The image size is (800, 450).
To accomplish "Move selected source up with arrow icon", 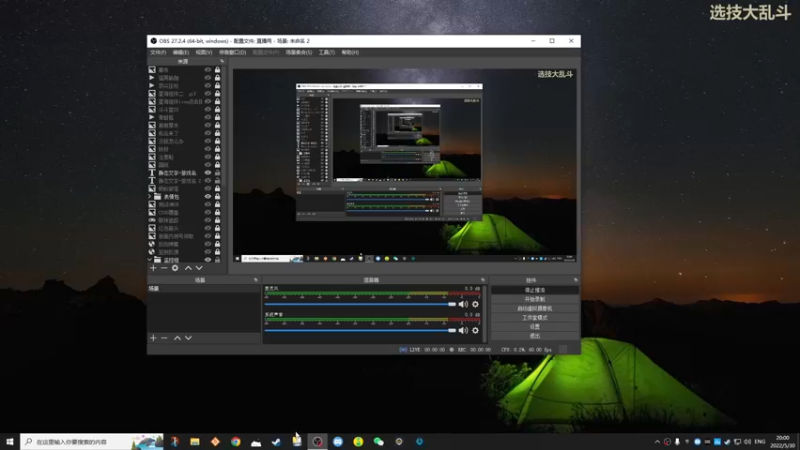I will (x=188, y=268).
